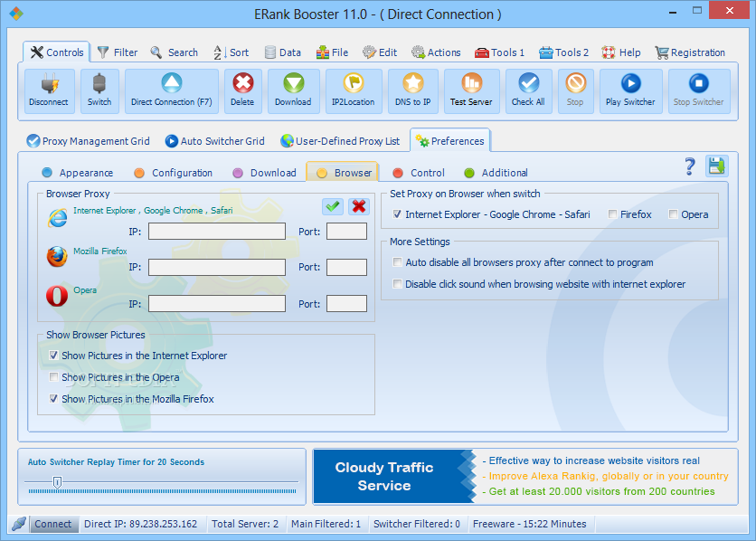Screen dimensions: 756x541
Task: Apply browser proxy with green checkmark
Action: pyautogui.click(x=333, y=206)
